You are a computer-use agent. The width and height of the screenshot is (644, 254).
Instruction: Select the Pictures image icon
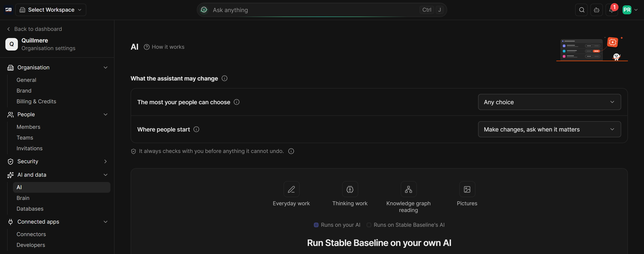click(x=467, y=189)
